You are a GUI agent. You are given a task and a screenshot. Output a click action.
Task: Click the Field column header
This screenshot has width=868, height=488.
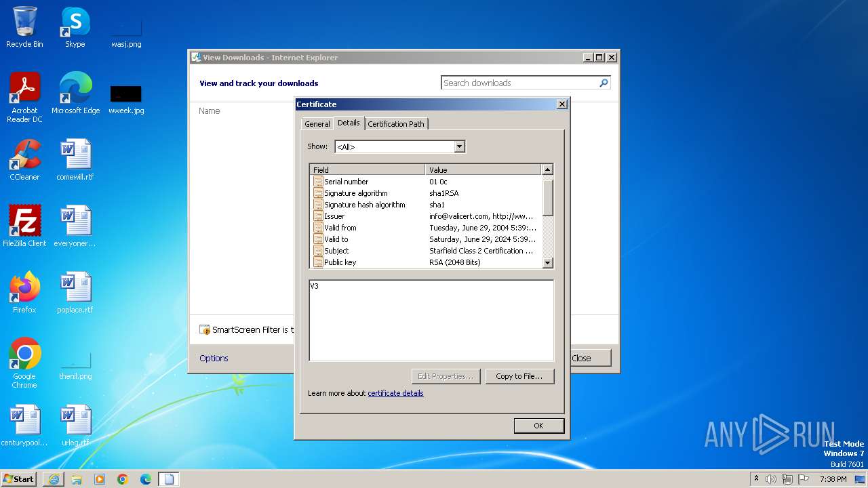[x=368, y=169]
